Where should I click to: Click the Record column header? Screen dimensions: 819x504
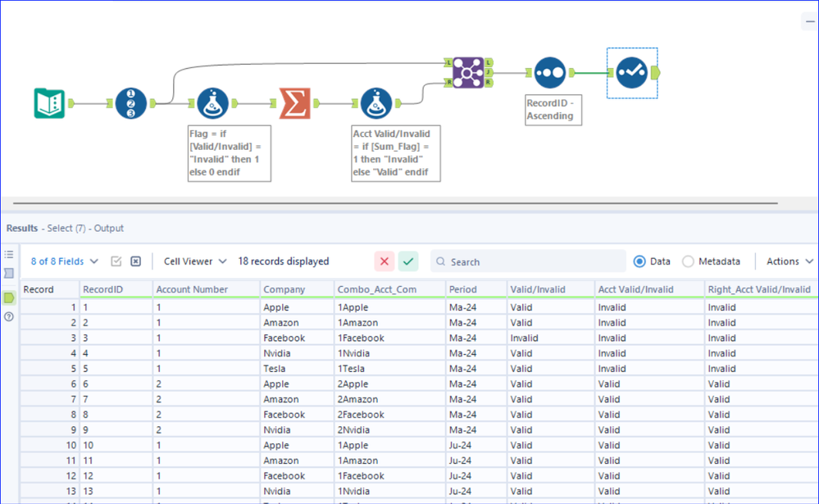[50, 289]
